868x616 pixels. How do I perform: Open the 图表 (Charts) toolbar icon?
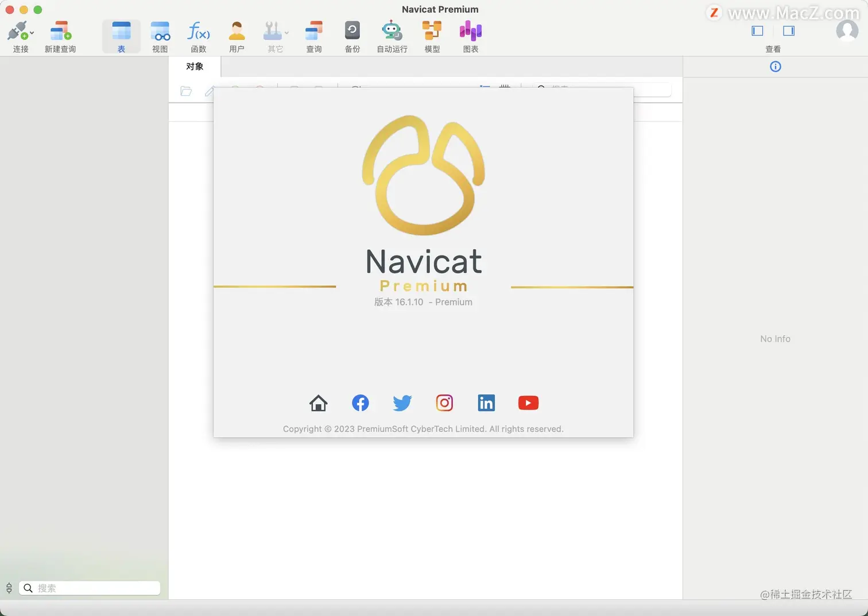tap(471, 30)
